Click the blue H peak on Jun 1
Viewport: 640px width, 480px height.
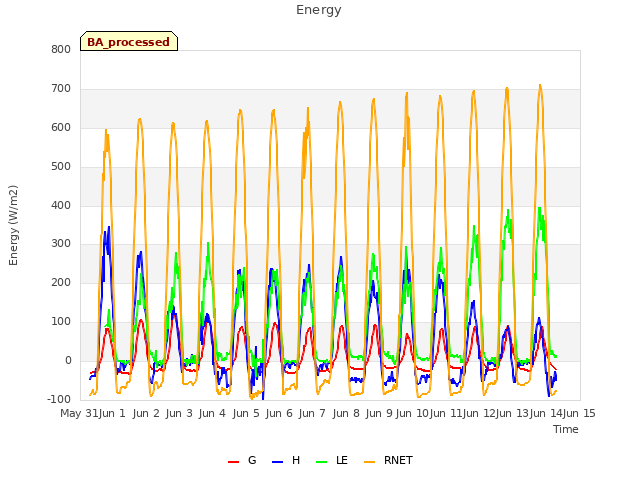pos(109,227)
